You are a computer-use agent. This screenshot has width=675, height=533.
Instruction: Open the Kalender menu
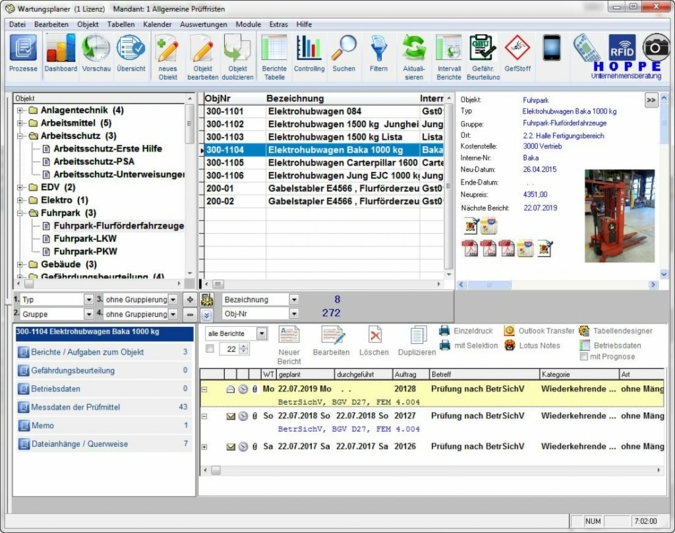click(x=157, y=24)
